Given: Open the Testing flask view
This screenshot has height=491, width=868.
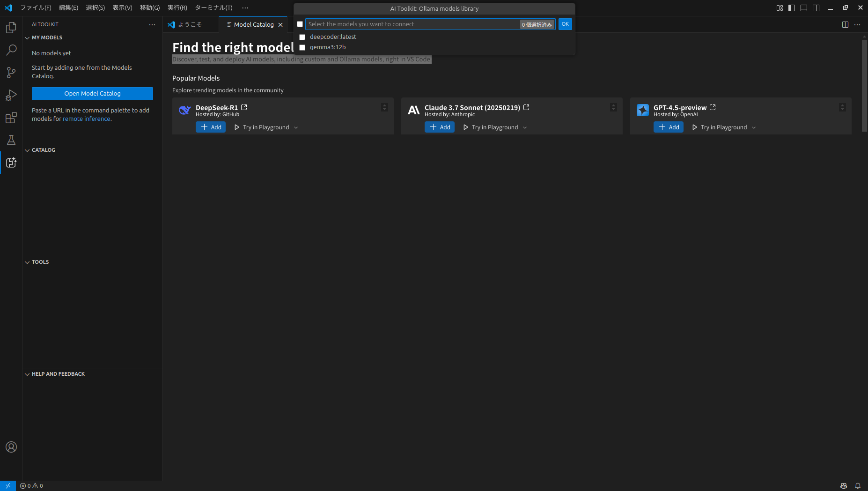Looking at the screenshot, I should 11,140.
